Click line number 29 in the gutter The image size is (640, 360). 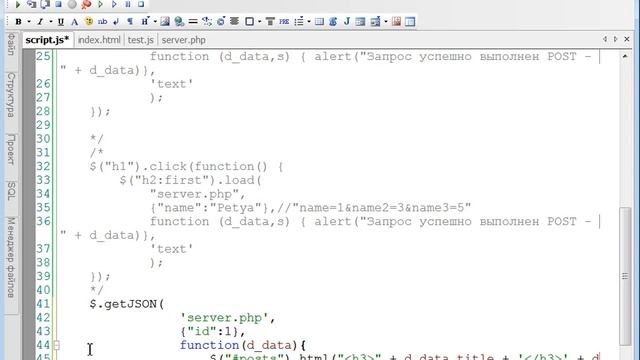(43, 125)
